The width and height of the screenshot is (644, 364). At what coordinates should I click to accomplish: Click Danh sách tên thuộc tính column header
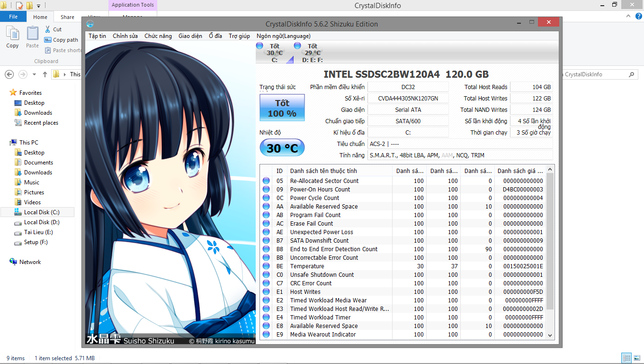(340, 171)
